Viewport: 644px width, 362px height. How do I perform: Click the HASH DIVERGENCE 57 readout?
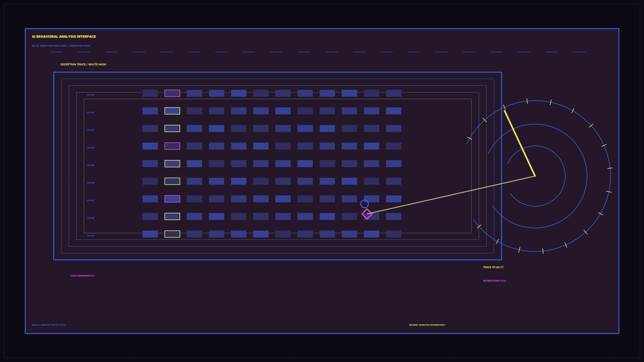click(83, 276)
